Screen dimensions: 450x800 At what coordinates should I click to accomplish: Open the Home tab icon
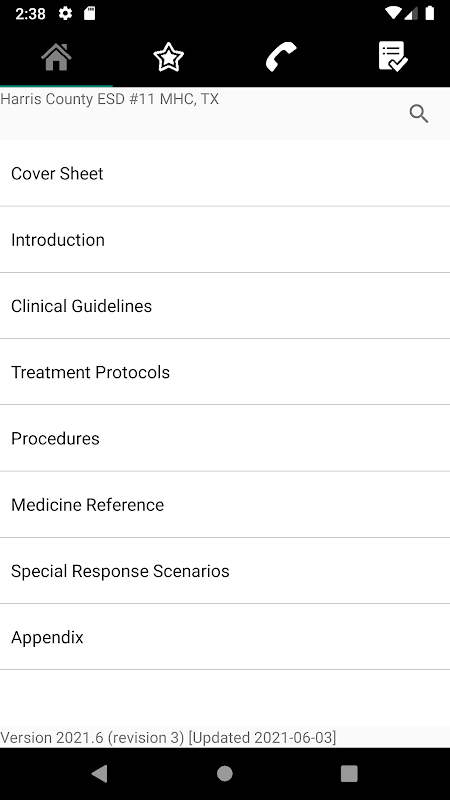[x=56, y=57]
